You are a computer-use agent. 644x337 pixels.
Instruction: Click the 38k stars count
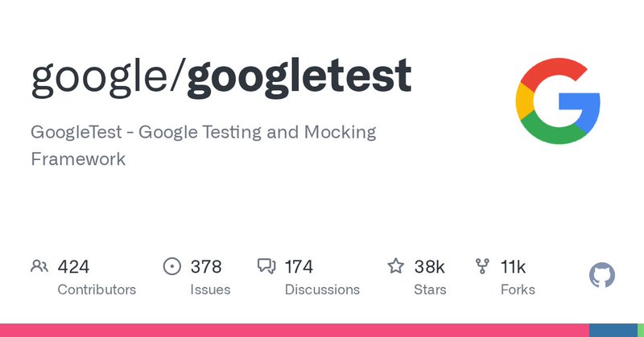tap(429, 266)
